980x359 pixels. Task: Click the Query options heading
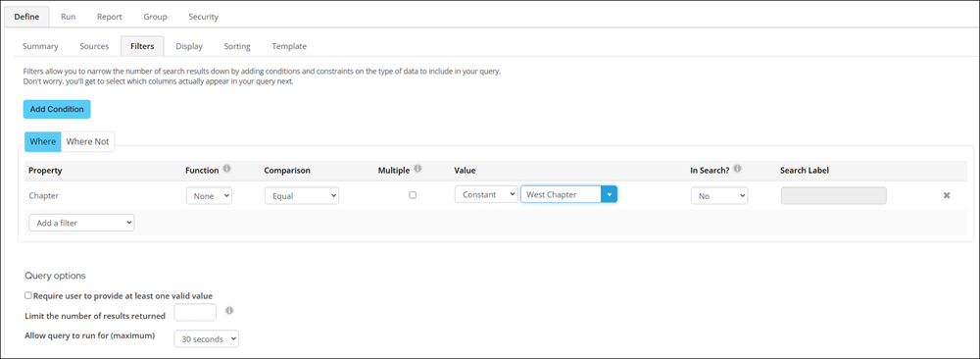(55, 276)
